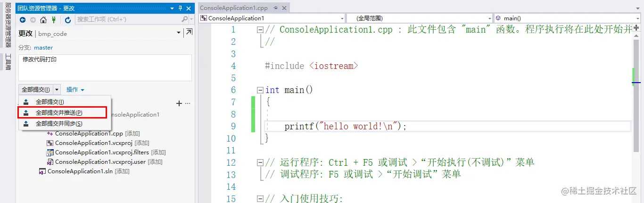This screenshot has width=644, height=203.
Task: Open the 工具箱 side tab
Action: [x=8, y=61]
